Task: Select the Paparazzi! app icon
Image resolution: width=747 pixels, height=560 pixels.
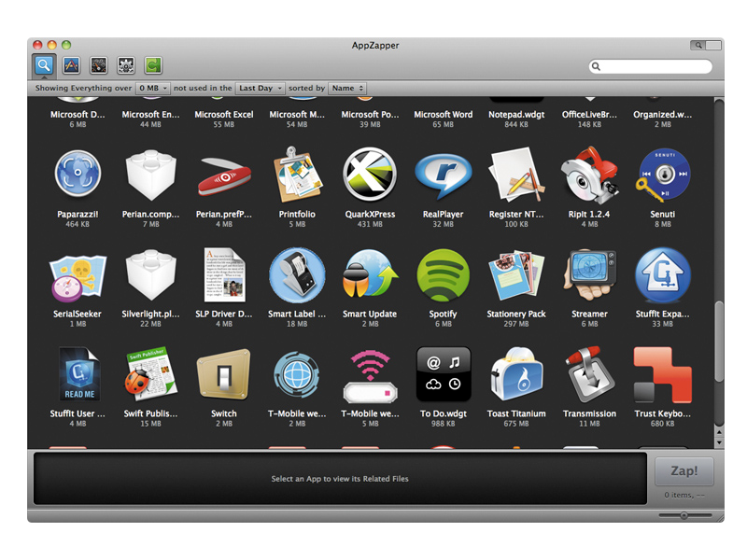Action: click(x=78, y=175)
